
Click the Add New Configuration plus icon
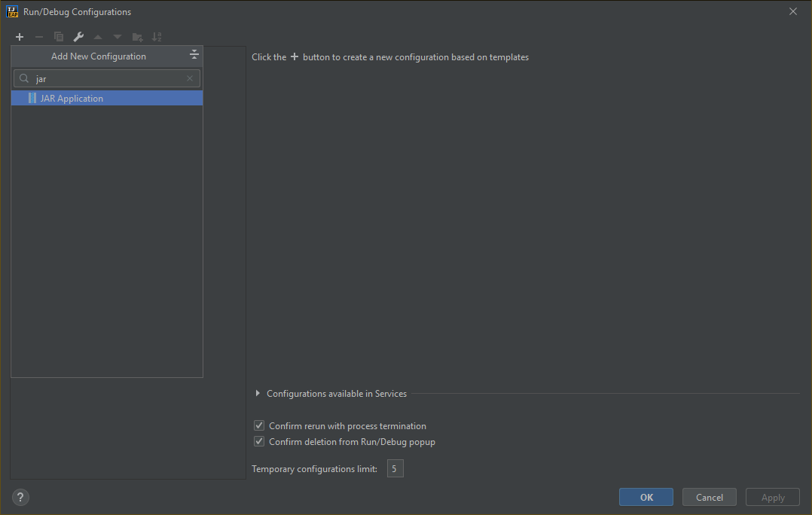pos(20,37)
